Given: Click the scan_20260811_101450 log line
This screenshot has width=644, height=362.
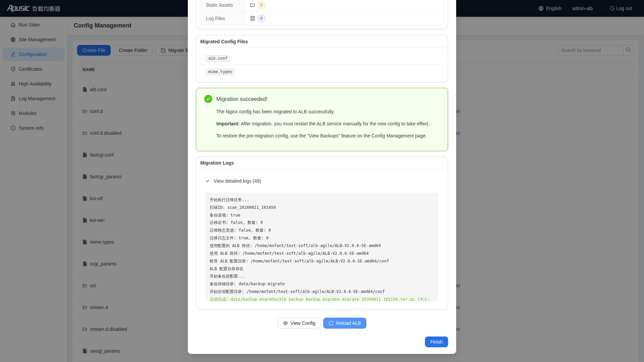Looking at the screenshot, I should 243,207.
